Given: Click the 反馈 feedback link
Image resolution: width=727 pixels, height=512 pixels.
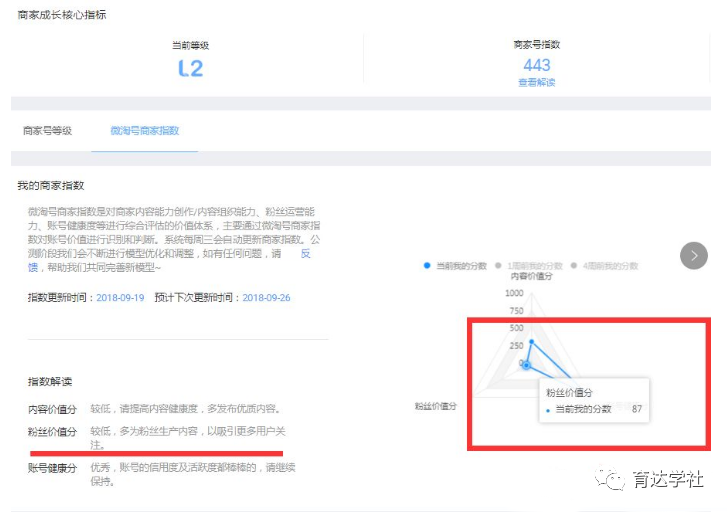Looking at the screenshot, I should (306, 254).
